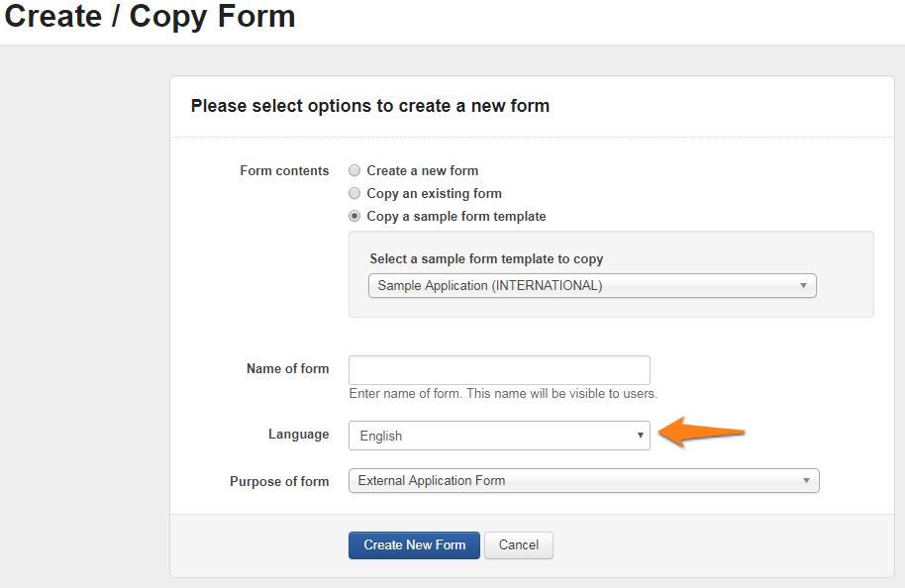The height and width of the screenshot is (588, 905).
Task: Click the 'Purpose of form' field label
Action: [279, 482]
